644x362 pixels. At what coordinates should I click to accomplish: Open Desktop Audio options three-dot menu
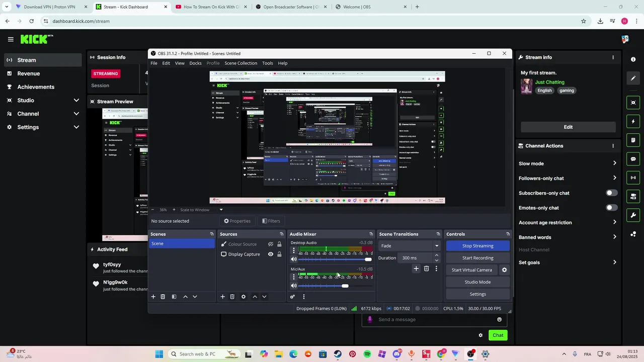pyautogui.click(x=294, y=250)
